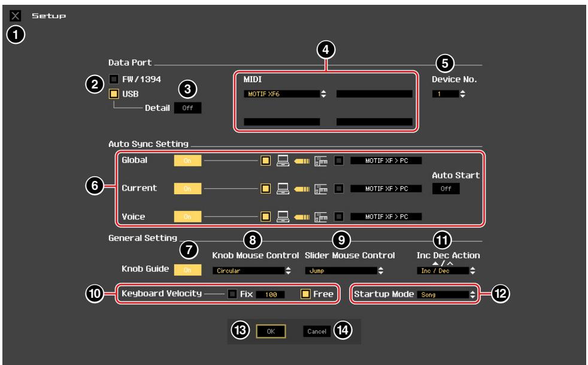Toggle the Global auto sync On button
588x365 pixels.
pos(187,161)
